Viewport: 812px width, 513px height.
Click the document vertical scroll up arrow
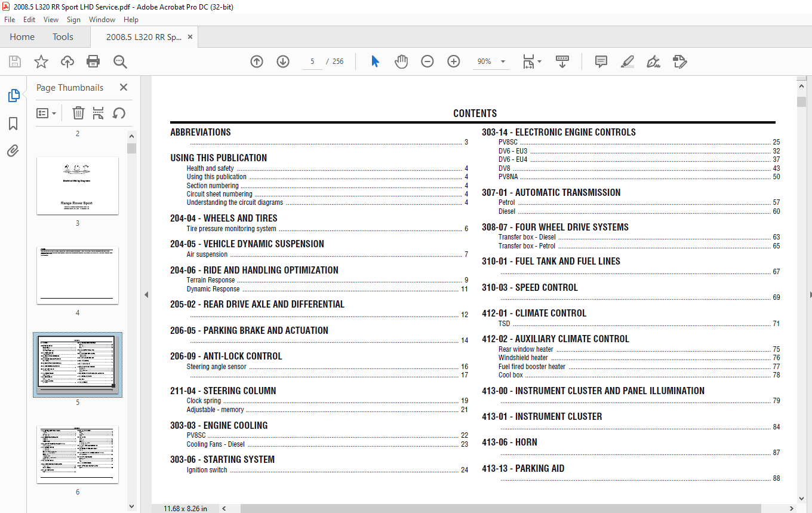[x=802, y=86]
